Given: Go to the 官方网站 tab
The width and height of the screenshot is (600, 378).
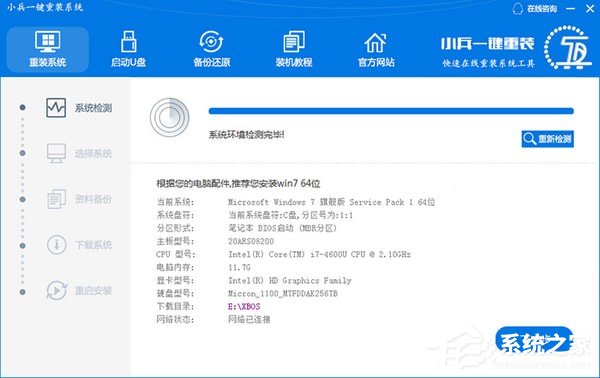Looking at the screenshot, I should tap(376, 49).
